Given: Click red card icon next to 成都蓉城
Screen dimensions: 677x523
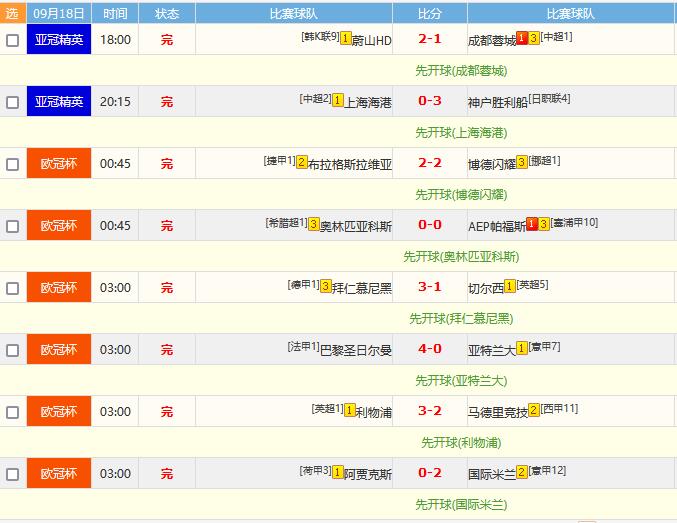Looking at the screenshot, I should (x=522, y=38).
